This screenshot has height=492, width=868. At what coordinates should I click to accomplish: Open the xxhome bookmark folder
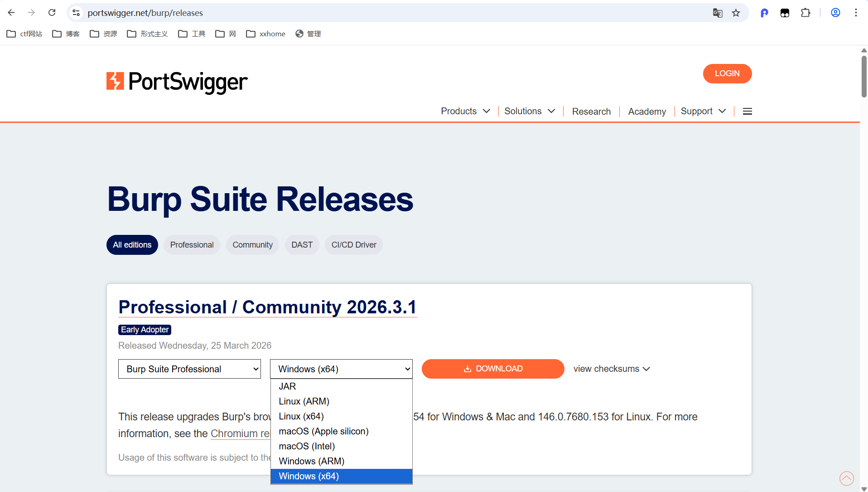[266, 34]
